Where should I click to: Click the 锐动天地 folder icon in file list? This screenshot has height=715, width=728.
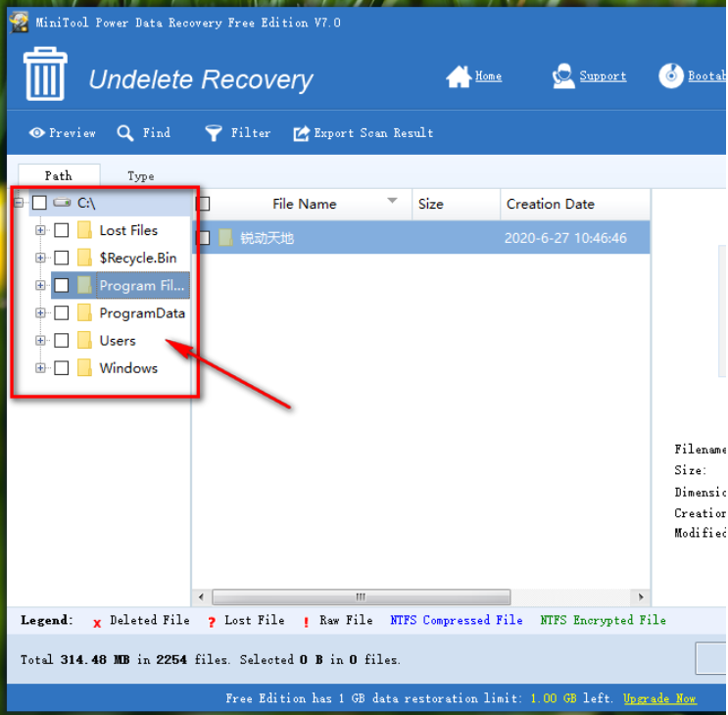pos(225,238)
